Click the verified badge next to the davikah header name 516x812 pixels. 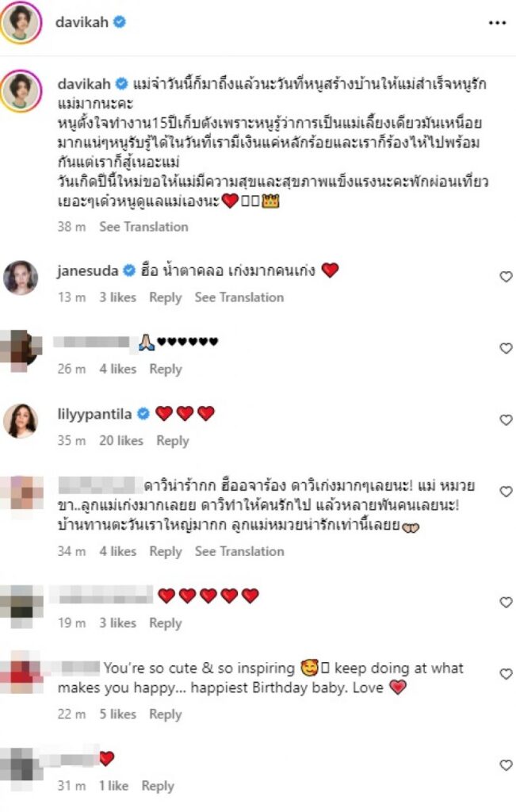point(120,21)
